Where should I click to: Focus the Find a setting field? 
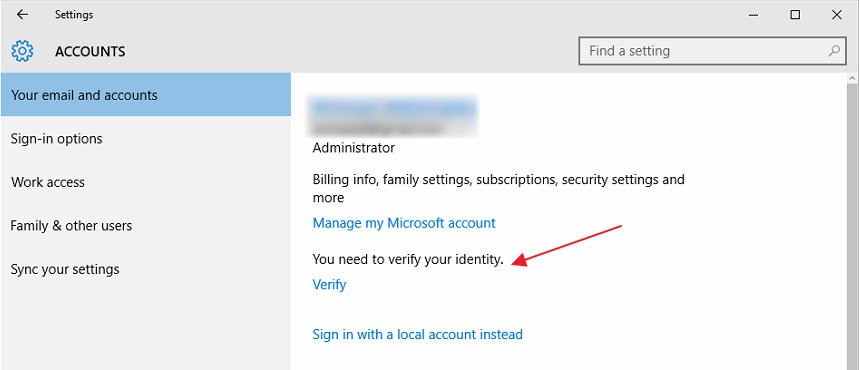pos(712,51)
